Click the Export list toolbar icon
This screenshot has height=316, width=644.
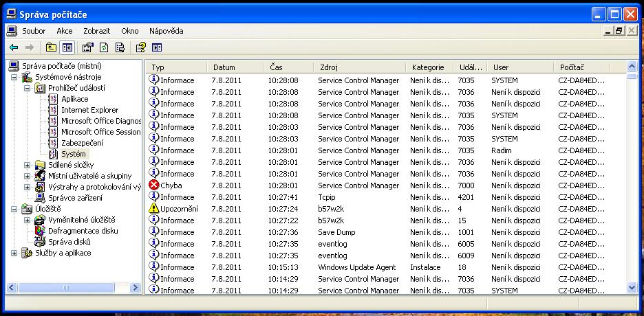coord(120,47)
